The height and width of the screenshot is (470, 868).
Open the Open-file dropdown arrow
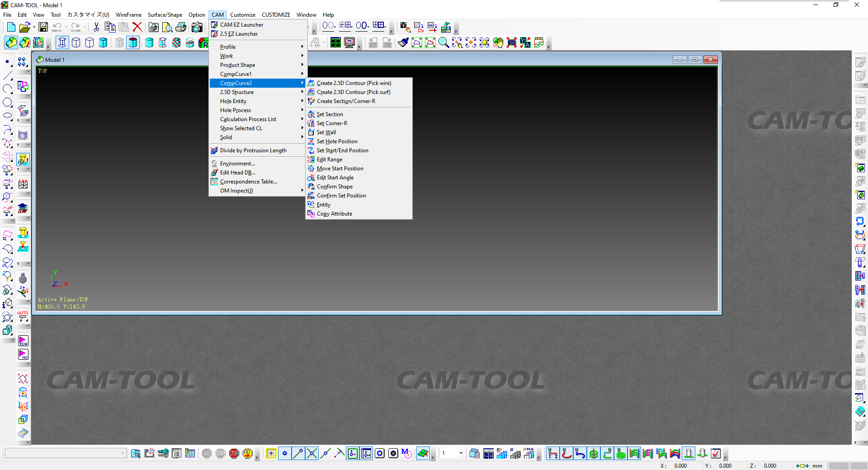pos(33,27)
